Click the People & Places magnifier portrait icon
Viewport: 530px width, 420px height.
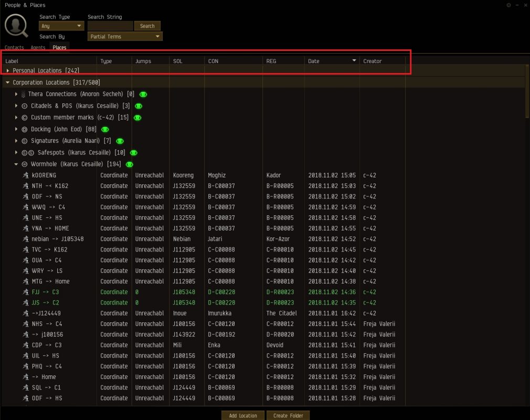point(16,26)
